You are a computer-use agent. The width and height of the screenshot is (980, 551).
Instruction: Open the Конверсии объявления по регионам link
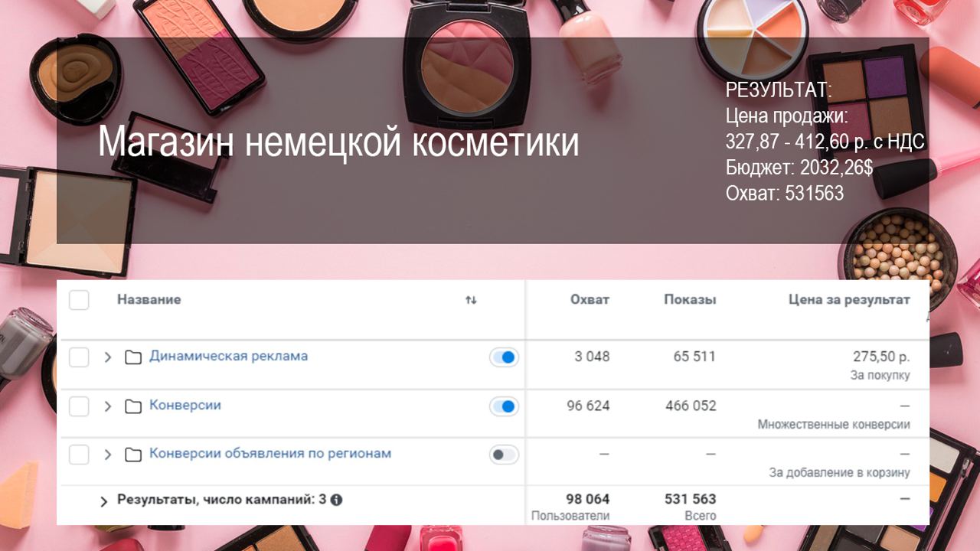pyautogui.click(x=269, y=453)
